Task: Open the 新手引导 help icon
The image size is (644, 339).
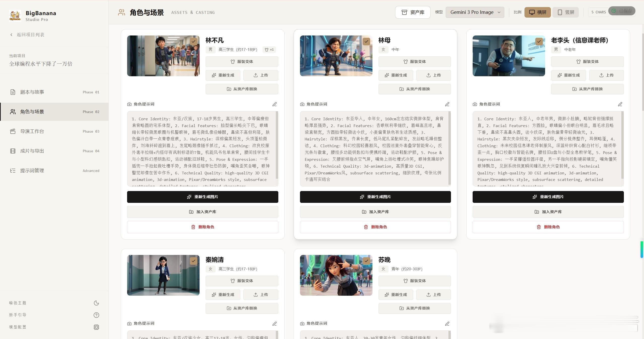Action: click(x=96, y=315)
